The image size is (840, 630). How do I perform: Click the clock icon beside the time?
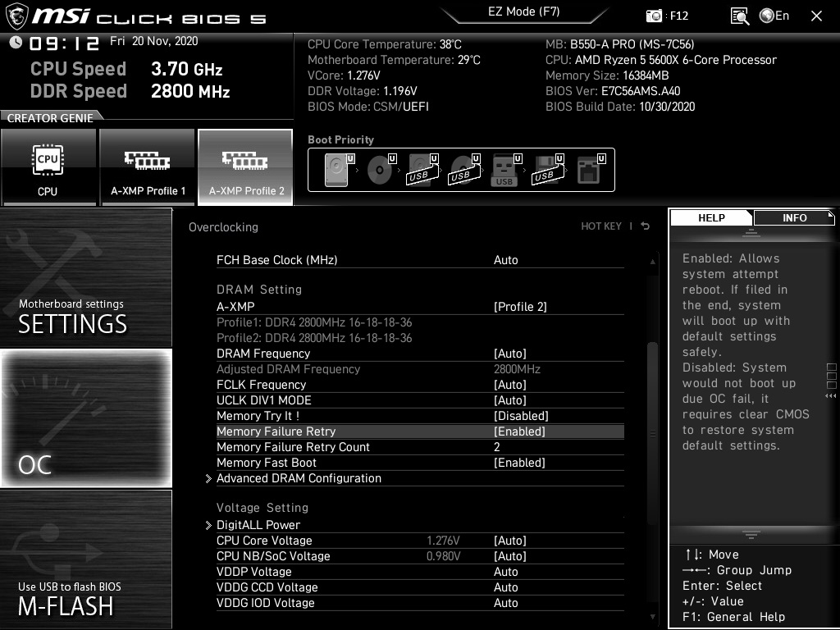click(x=16, y=43)
